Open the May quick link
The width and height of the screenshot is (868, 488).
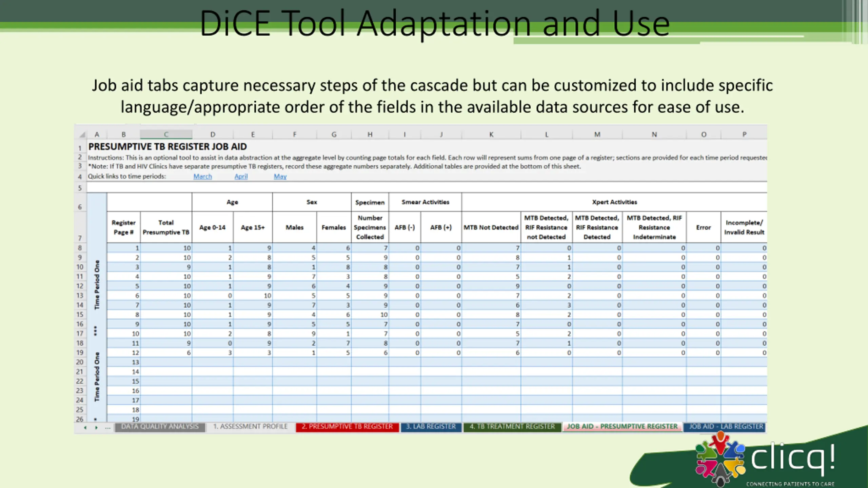(x=280, y=176)
